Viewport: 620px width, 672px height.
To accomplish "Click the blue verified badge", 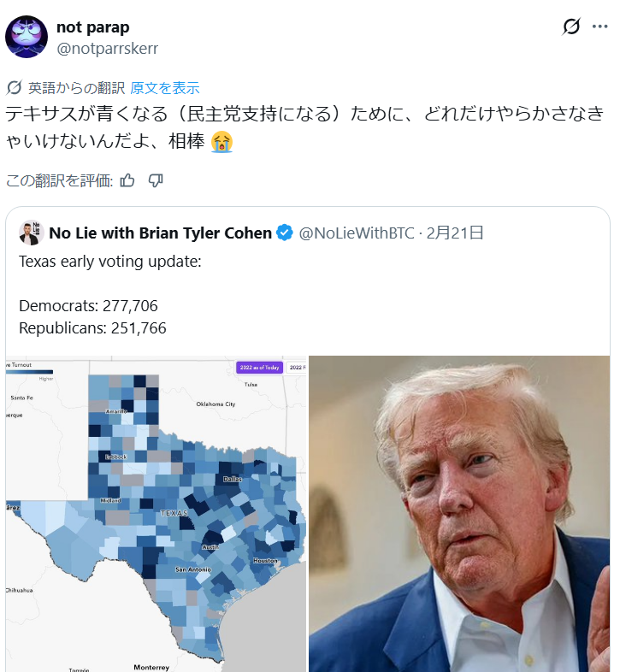I will click(x=285, y=233).
